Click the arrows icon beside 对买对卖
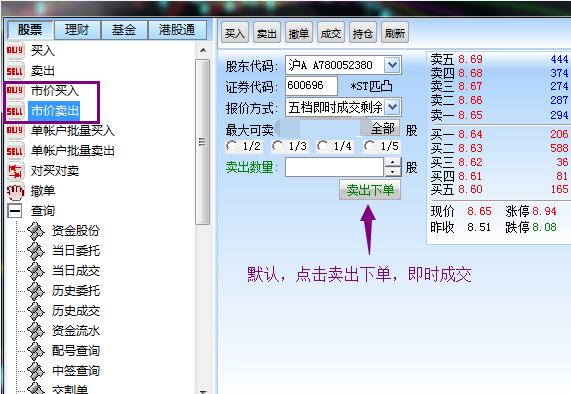 point(15,171)
